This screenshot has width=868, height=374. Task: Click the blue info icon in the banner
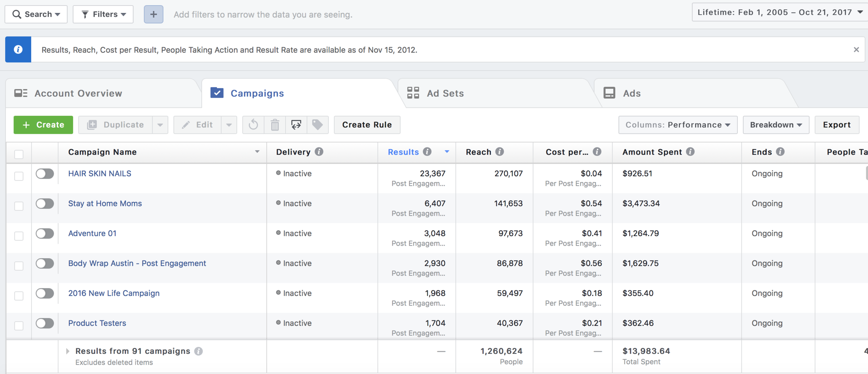click(x=18, y=50)
